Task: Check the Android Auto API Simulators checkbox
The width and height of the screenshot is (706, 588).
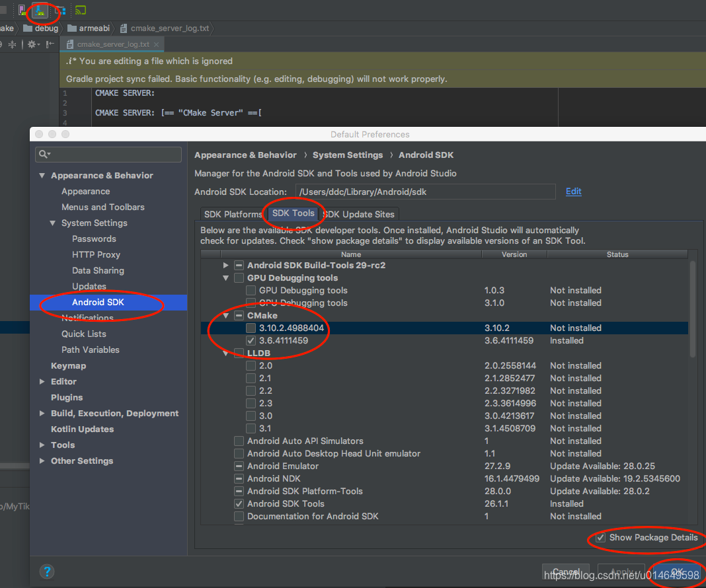Action: click(239, 441)
